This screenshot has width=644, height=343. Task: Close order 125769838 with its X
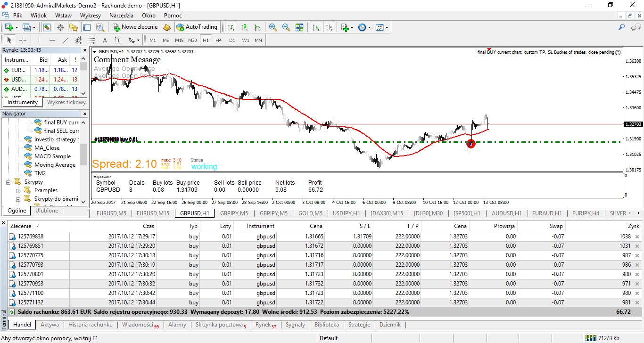[x=637, y=237]
